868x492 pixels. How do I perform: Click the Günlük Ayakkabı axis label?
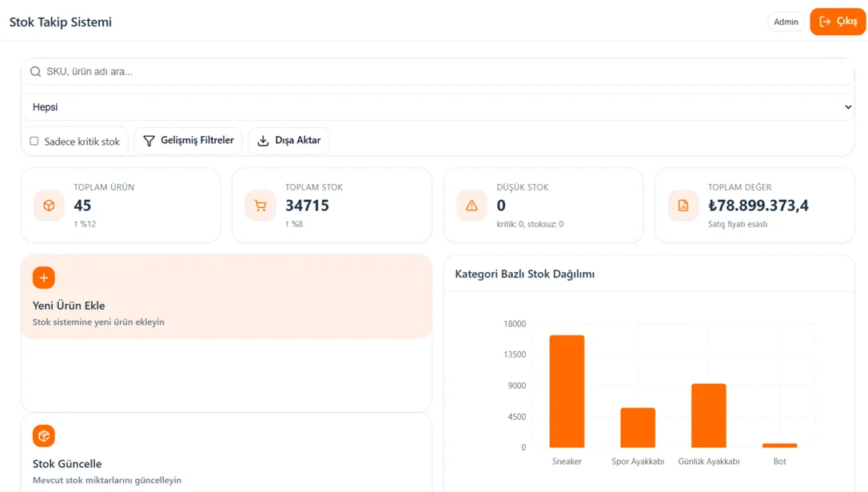click(x=709, y=462)
